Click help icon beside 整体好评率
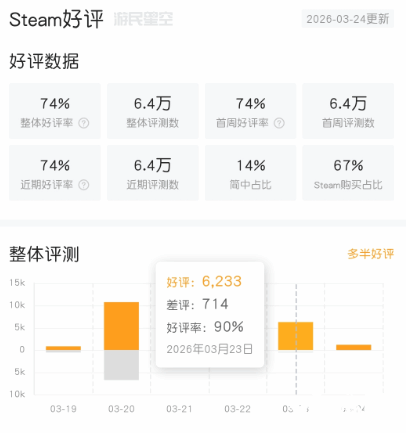The image size is (406, 433). pos(83,123)
